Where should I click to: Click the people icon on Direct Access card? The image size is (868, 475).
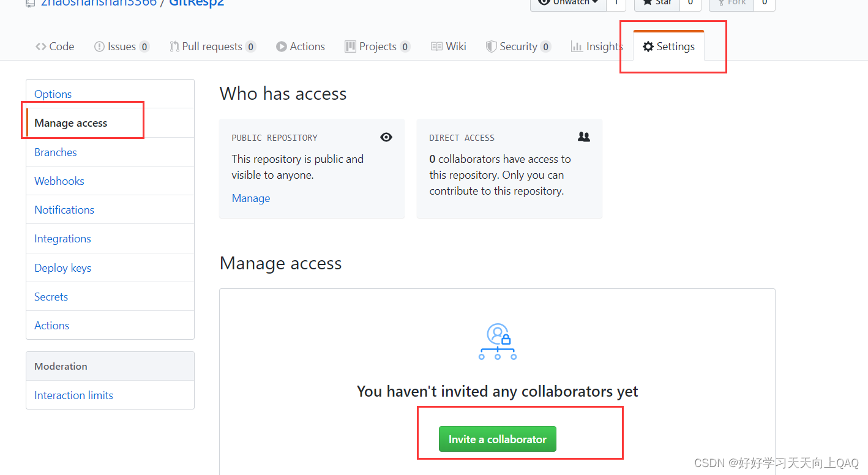click(584, 137)
